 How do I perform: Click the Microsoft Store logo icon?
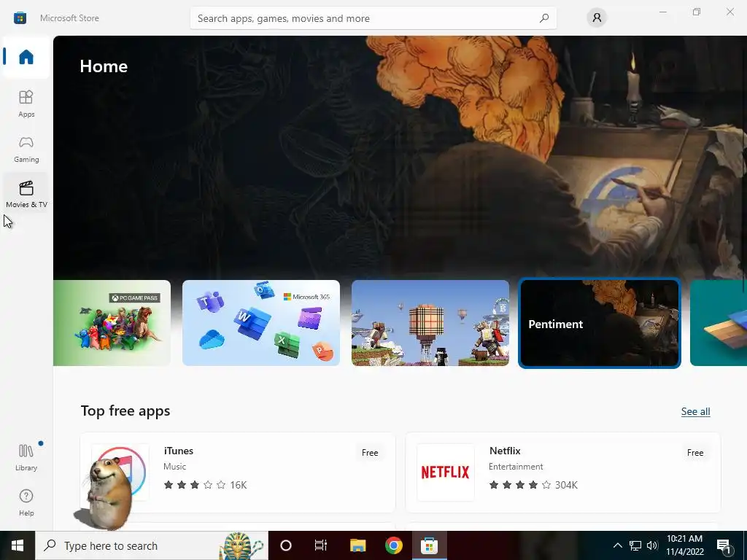(x=20, y=18)
